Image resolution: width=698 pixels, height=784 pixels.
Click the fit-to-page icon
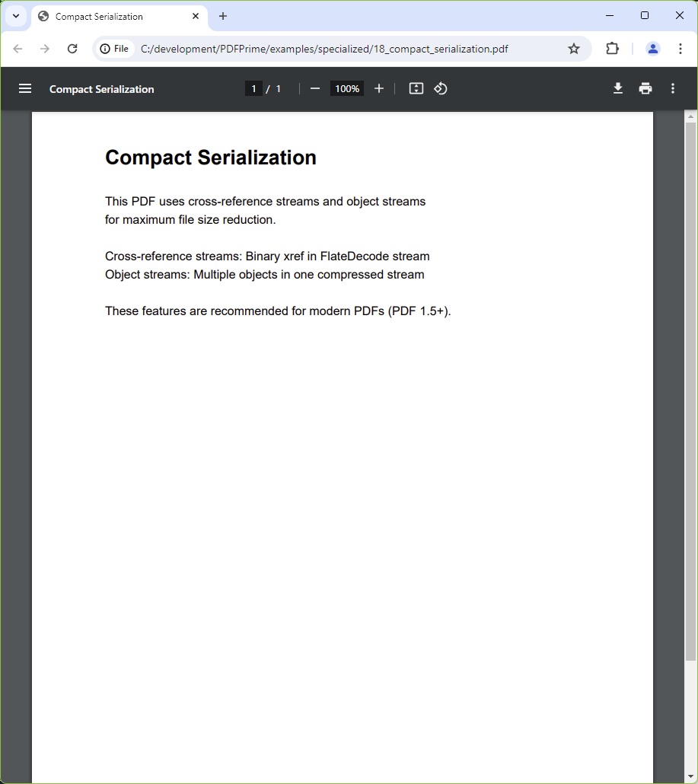pos(416,88)
